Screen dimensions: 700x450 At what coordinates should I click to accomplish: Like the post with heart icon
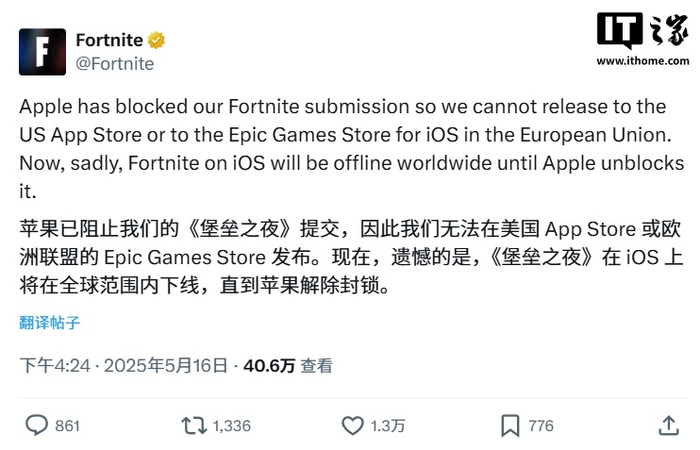click(353, 426)
